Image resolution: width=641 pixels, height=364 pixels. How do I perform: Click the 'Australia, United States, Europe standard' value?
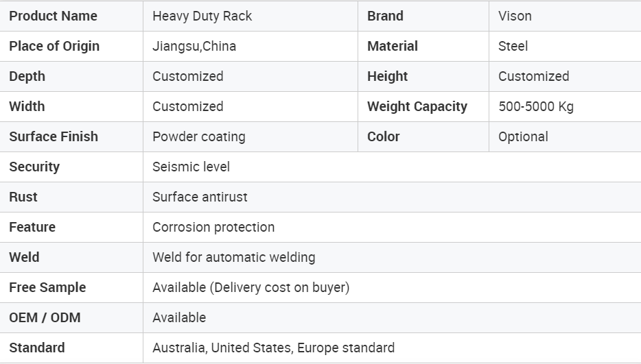[x=273, y=348]
